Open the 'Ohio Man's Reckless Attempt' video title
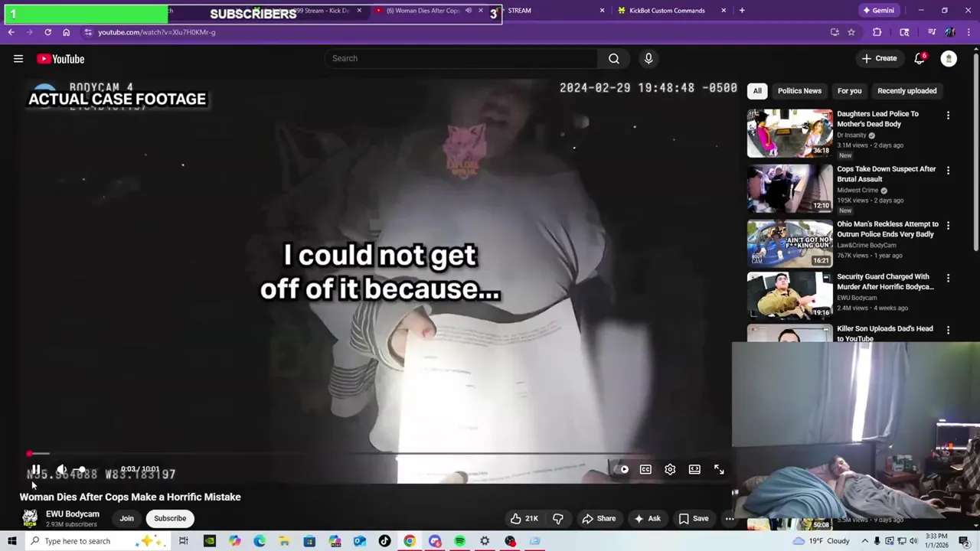Viewport: 980px width, 551px height. coord(887,229)
